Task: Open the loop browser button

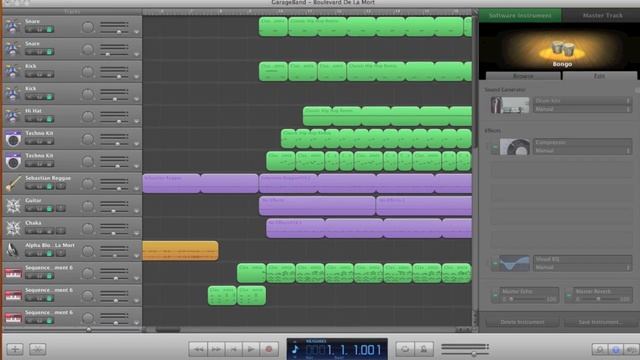Action: [600, 349]
